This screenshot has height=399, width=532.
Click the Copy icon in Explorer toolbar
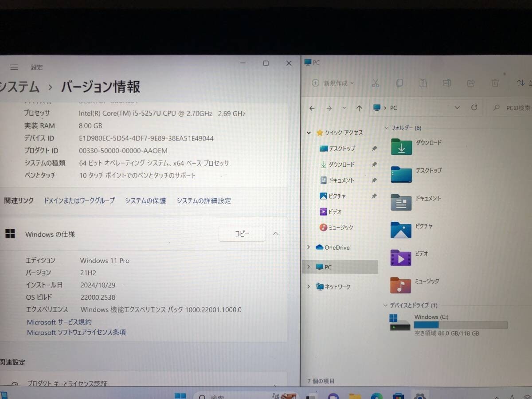click(399, 83)
